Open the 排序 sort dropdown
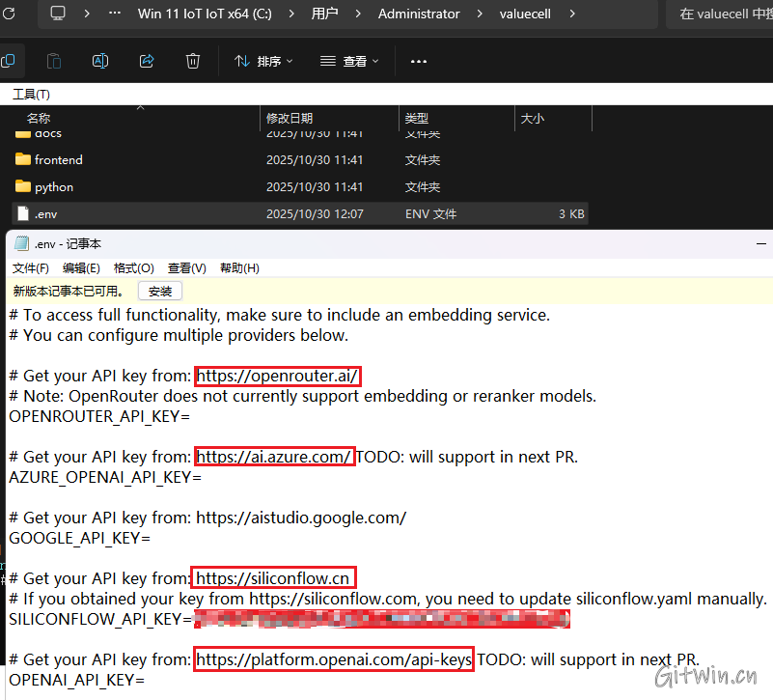773x700 pixels. click(263, 61)
